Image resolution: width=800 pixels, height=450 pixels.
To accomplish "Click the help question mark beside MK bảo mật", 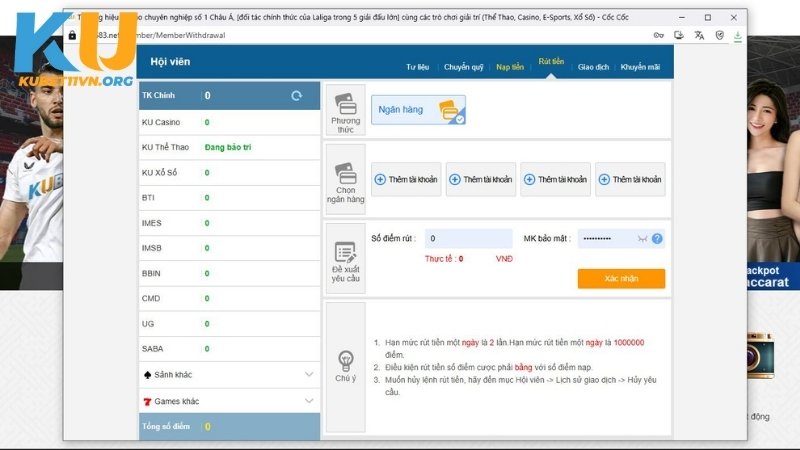I will pyautogui.click(x=657, y=239).
